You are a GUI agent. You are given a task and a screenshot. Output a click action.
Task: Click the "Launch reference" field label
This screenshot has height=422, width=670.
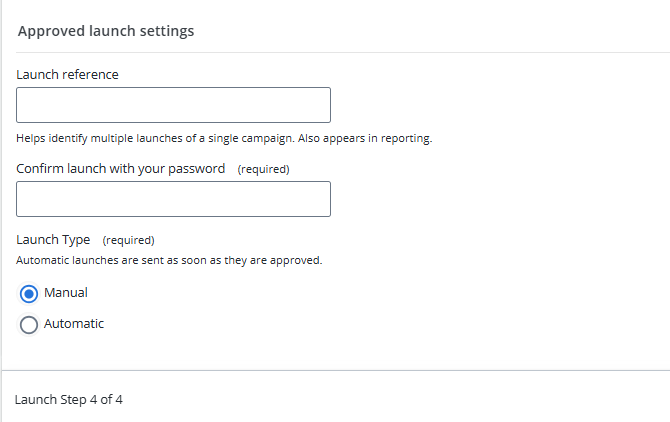click(x=67, y=75)
